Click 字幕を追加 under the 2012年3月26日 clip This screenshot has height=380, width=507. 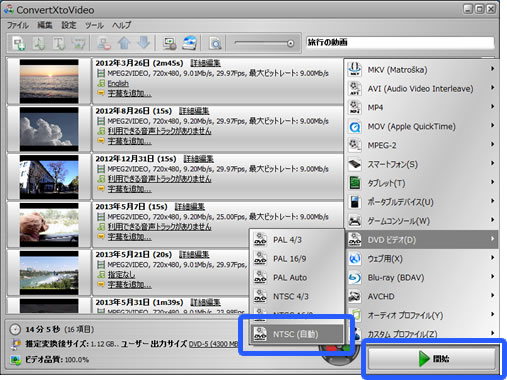coord(129,93)
